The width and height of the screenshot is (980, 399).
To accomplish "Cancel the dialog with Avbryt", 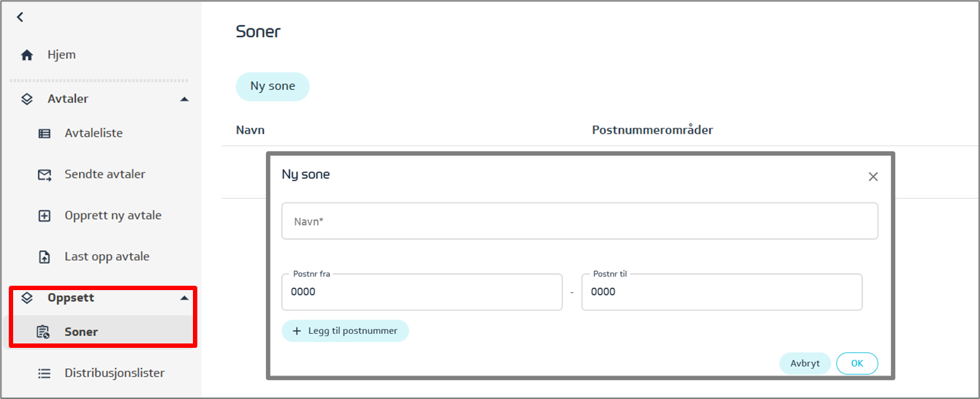I will pyautogui.click(x=805, y=363).
